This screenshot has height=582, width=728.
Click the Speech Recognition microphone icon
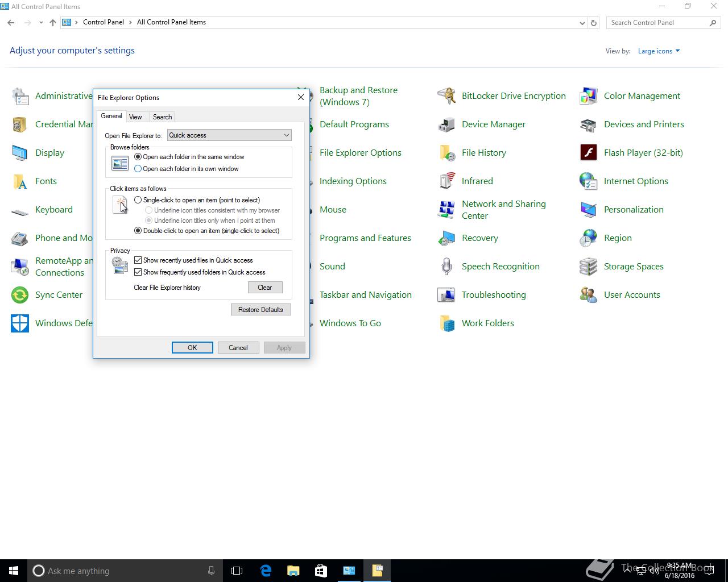(x=446, y=267)
